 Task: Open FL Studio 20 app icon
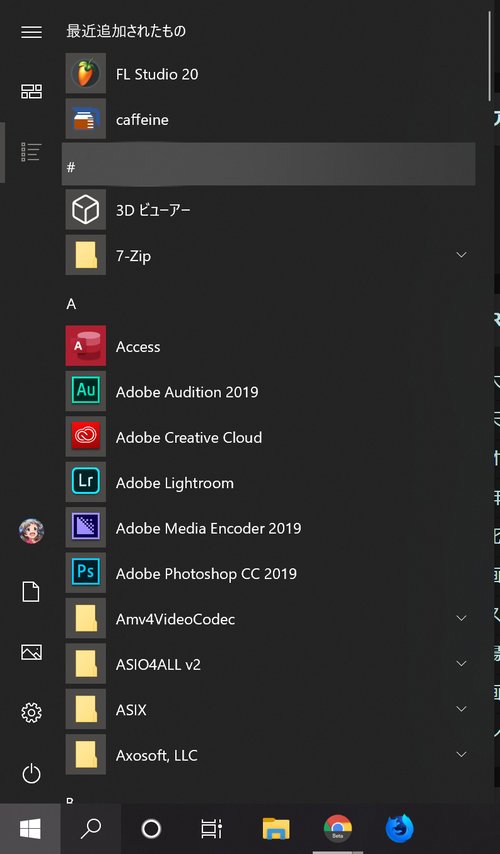pyautogui.click(x=86, y=74)
